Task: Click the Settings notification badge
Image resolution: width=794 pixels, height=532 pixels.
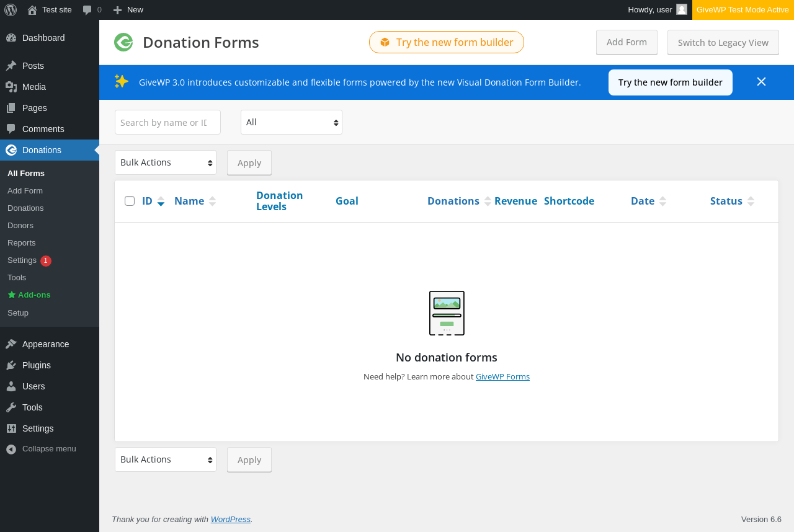Action: [46, 261]
